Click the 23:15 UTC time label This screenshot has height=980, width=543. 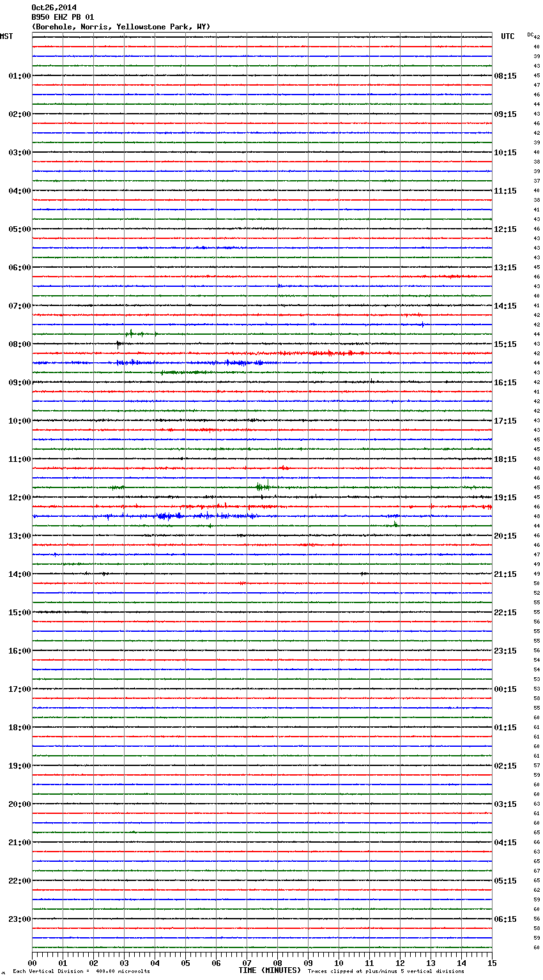[x=505, y=651]
